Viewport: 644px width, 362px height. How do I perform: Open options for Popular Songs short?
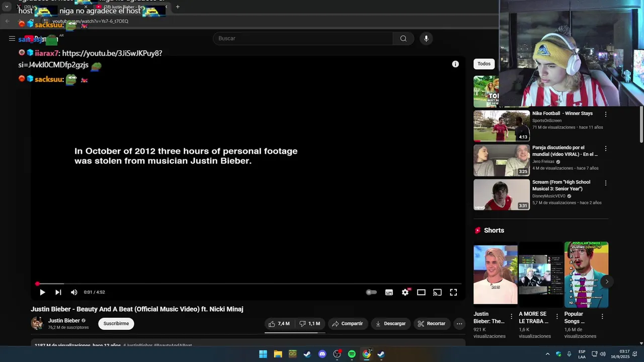point(602,317)
